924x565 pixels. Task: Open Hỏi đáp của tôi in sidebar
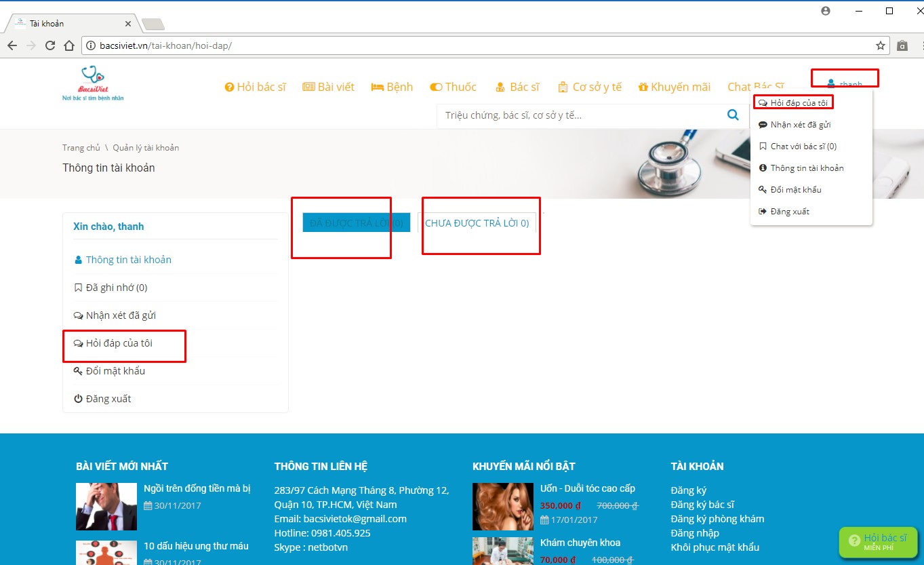(119, 343)
